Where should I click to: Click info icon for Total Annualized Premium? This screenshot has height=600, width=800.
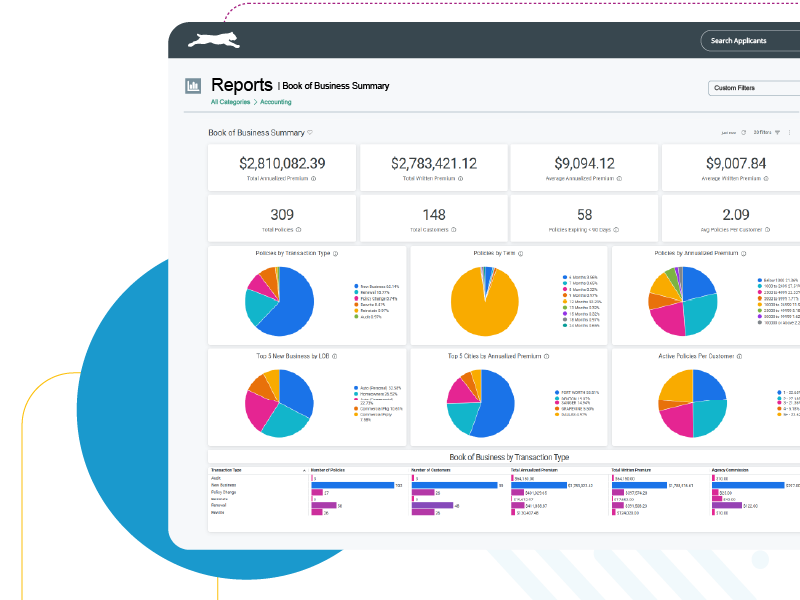pos(313,179)
